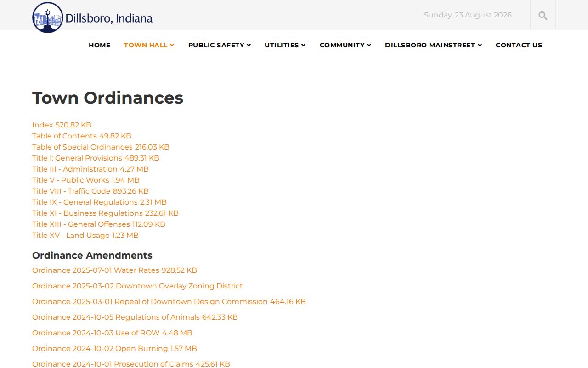Open the Utilities dropdown menu
The width and height of the screenshot is (588, 368).
click(285, 45)
